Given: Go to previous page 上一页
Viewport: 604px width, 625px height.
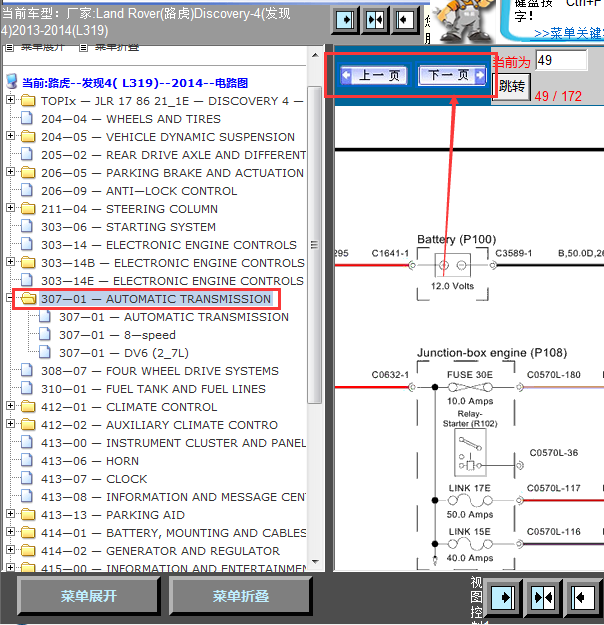Looking at the screenshot, I should point(374,75).
